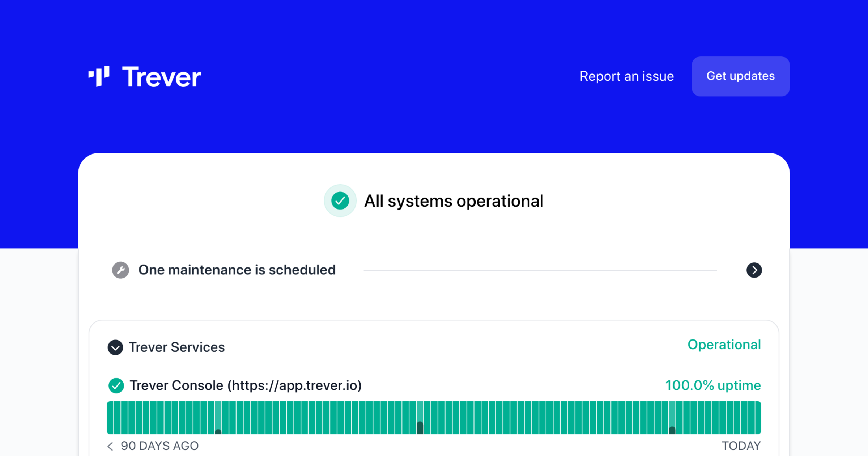
Task: Click the Trever logo icon
Action: tap(99, 76)
